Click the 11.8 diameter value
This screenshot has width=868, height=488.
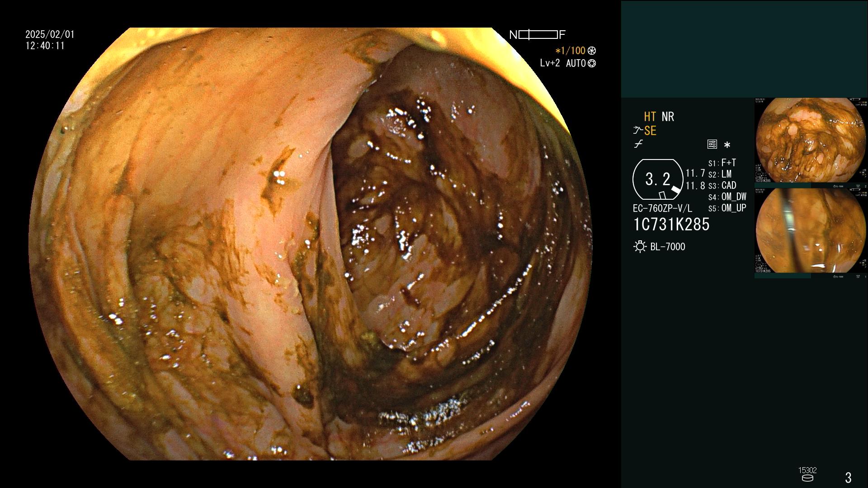pos(695,186)
